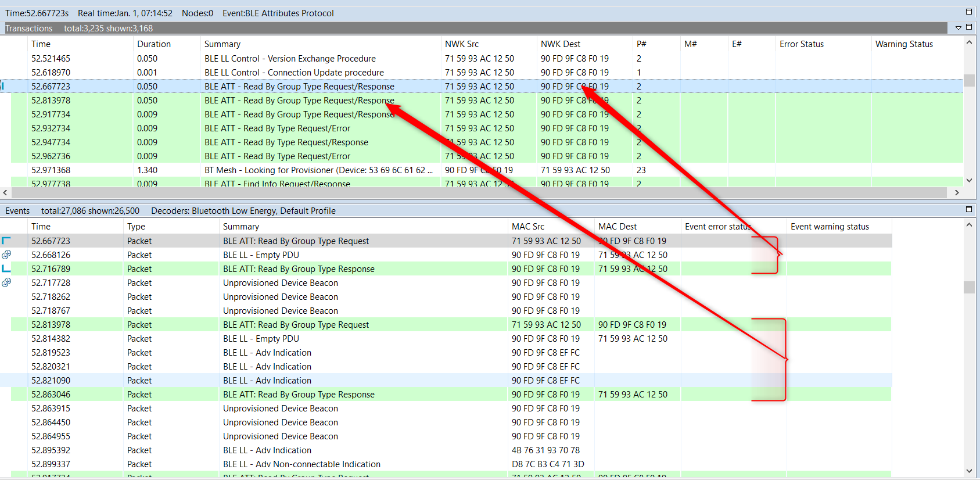Sort events by the MAC Dest column
Screen dimensions: 980x480
(x=617, y=227)
